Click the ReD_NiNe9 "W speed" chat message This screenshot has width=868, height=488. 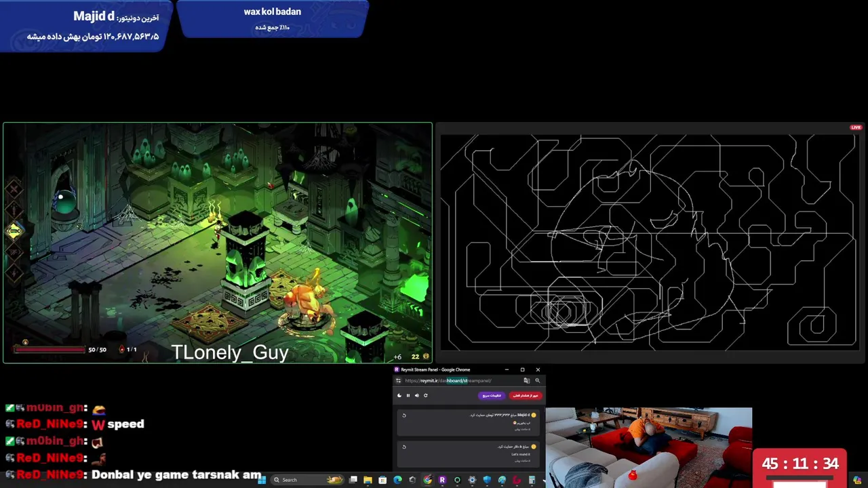(75, 424)
